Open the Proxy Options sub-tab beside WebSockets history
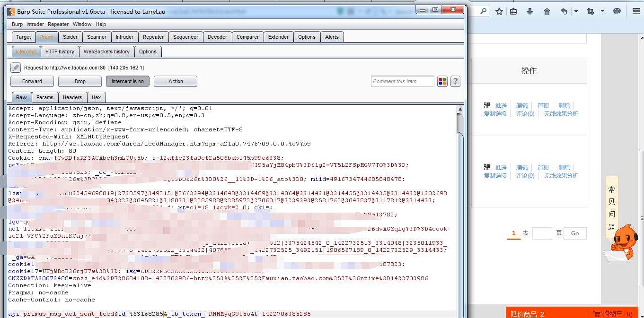Viewport: 644px width, 318px height. [x=148, y=52]
